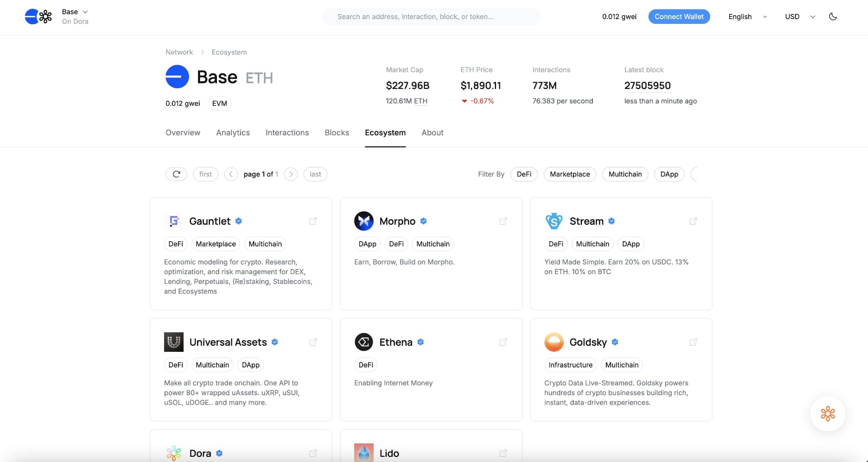Click Stream's external link icon
Image resolution: width=868 pixels, height=462 pixels.
693,221
